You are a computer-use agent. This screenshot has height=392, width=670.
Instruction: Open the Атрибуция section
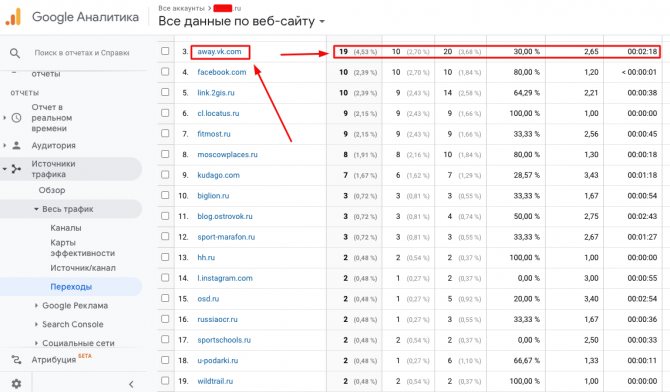(54, 360)
